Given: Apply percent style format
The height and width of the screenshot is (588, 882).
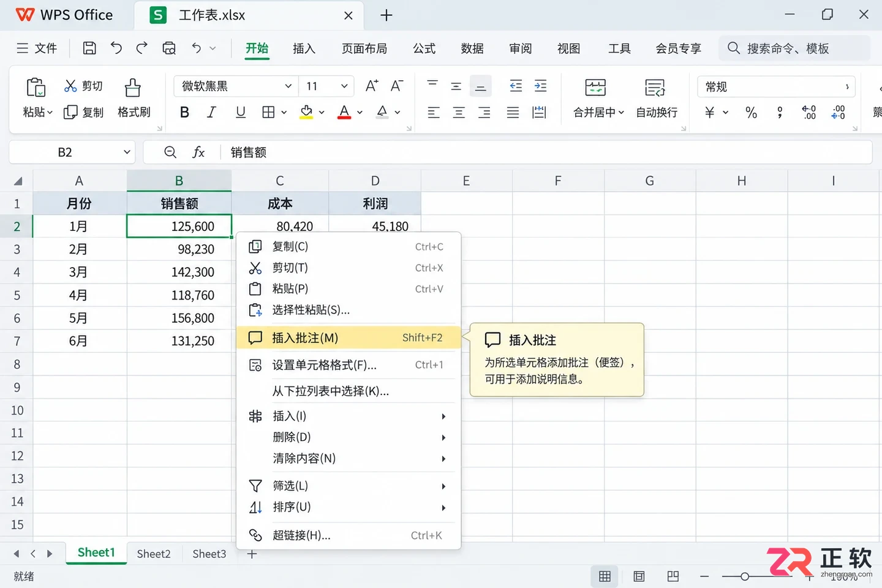Looking at the screenshot, I should pyautogui.click(x=752, y=112).
